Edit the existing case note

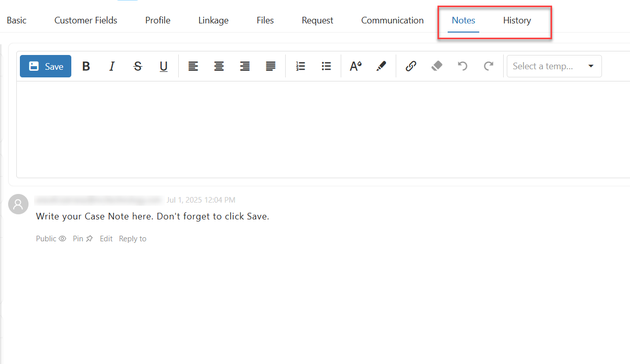point(106,239)
